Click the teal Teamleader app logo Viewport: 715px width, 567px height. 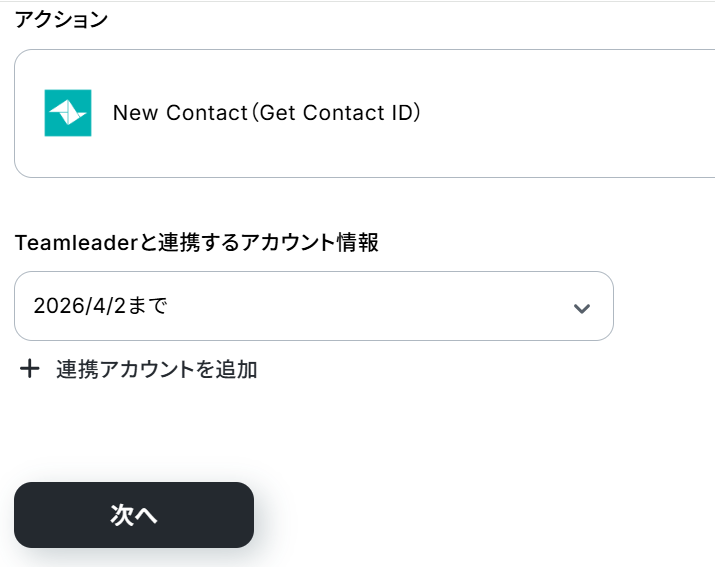68,113
